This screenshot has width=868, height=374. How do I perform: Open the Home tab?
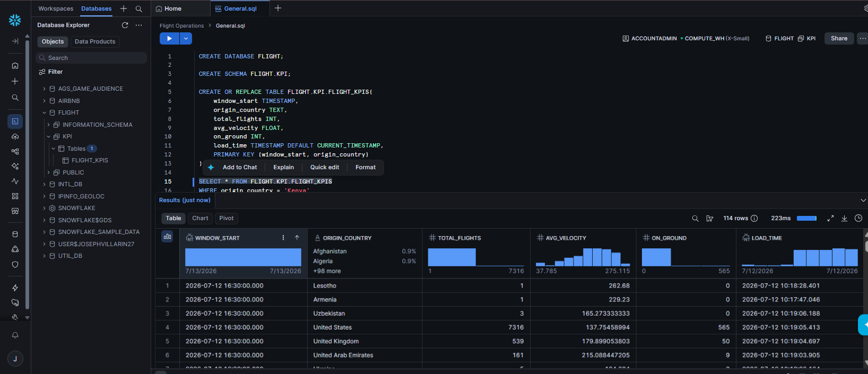tap(173, 8)
